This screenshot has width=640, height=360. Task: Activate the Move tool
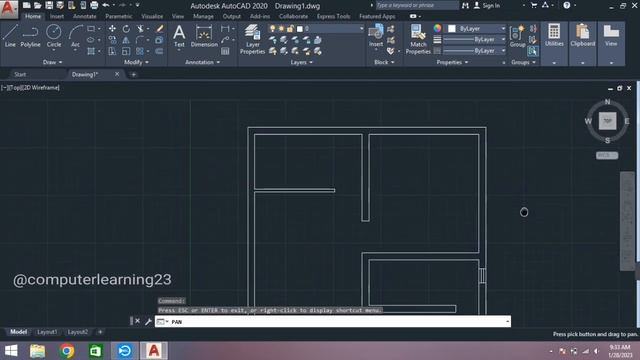pos(112,29)
